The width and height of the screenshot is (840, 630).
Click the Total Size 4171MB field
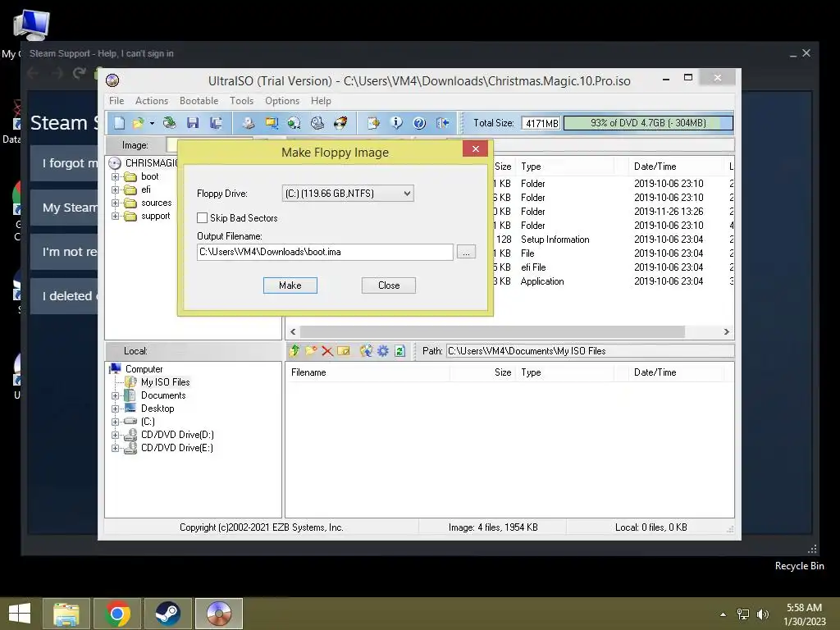(541, 123)
